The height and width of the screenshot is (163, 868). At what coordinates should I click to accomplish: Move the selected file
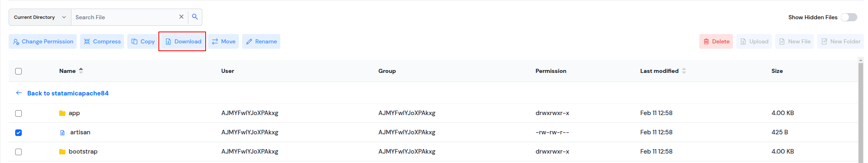pos(224,41)
